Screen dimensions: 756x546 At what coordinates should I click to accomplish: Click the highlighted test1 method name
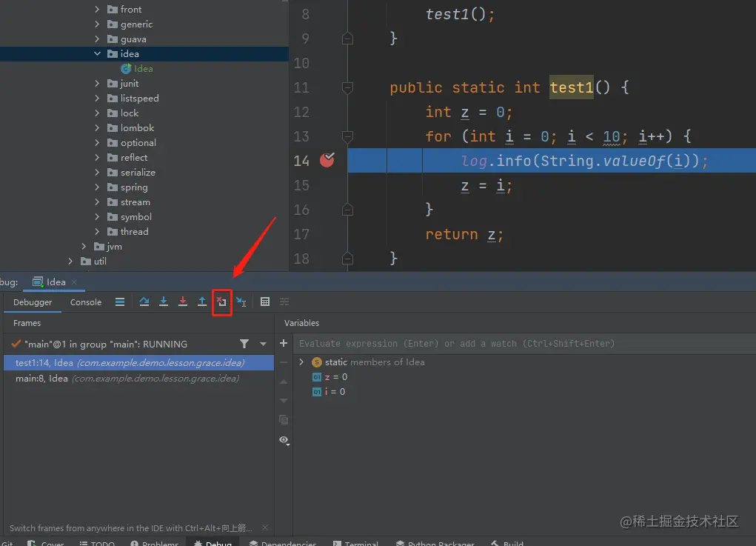tap(572, 87)
